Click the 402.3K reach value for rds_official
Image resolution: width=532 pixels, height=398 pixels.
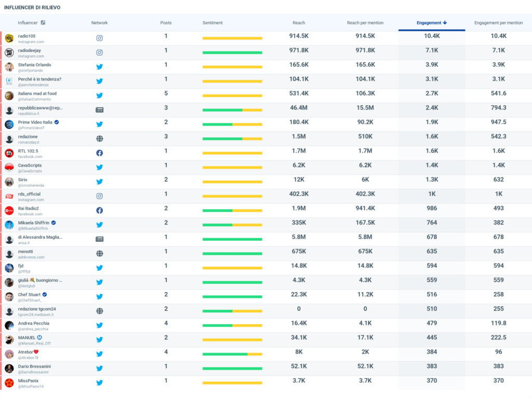coord(299,194)
